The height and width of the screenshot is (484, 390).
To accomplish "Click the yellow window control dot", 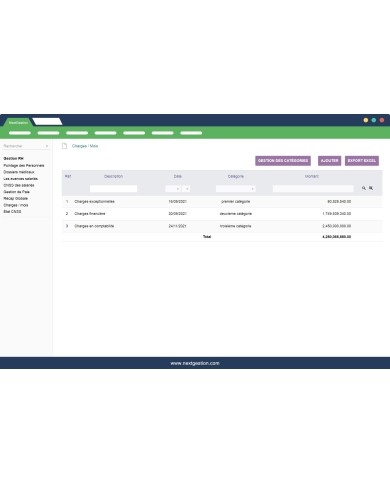I will (x=366, y=120).
